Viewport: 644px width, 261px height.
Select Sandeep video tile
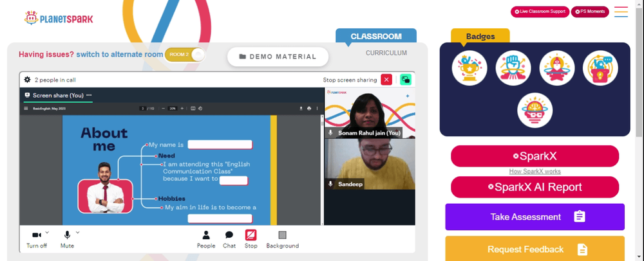[x=370, y=164]
